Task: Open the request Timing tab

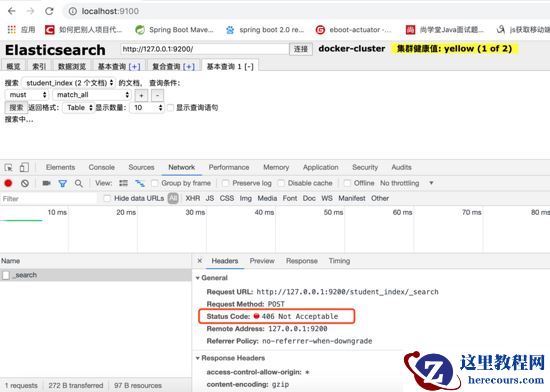Action: (x=339, y=261)
